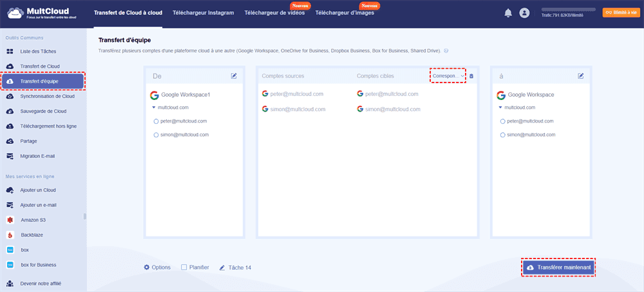
Task: Click the Comptes cibles column header
Action: pos(375,76)
